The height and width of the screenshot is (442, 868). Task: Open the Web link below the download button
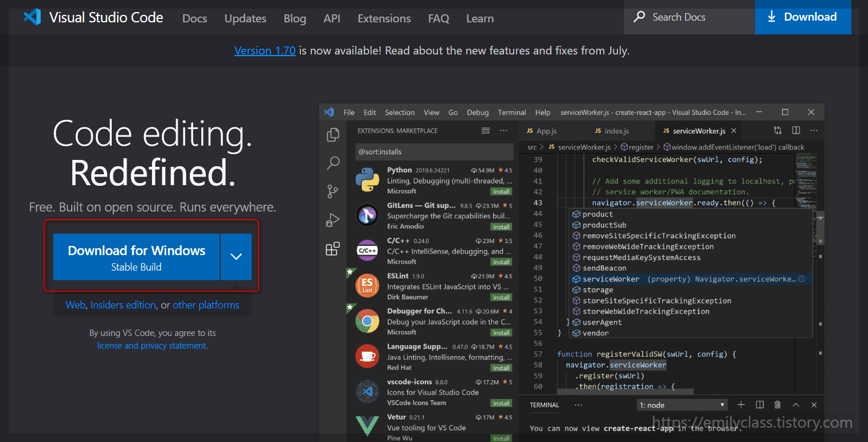pyautogui.click(x=75, y=305)
